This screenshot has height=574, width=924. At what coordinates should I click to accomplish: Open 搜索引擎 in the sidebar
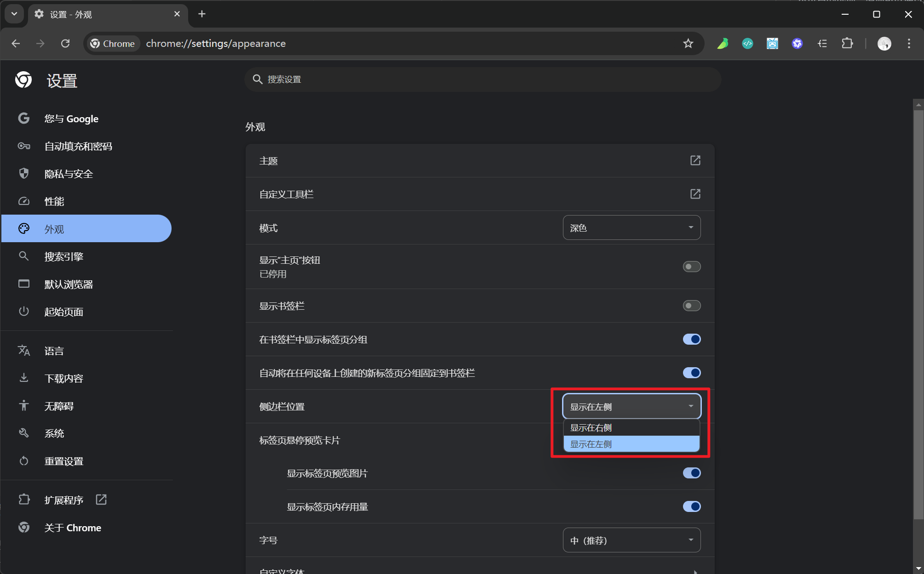click(63, 256)
